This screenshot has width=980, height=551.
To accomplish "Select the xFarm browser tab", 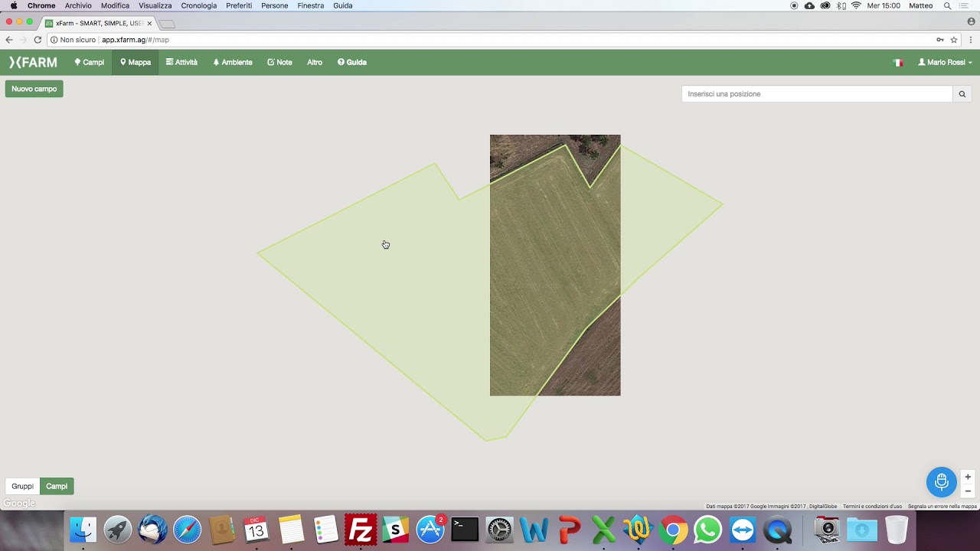I will [x=98, y=23].
